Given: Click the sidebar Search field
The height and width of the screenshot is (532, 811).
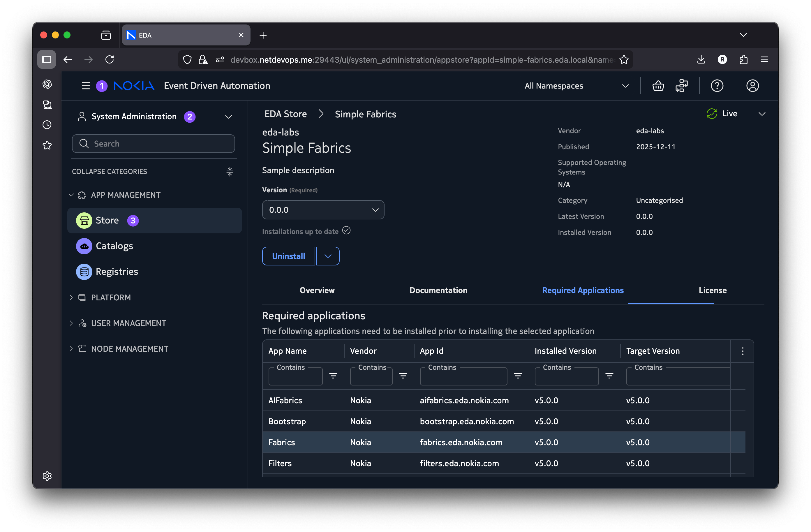Looking at the screenshot, I should 153,143.
